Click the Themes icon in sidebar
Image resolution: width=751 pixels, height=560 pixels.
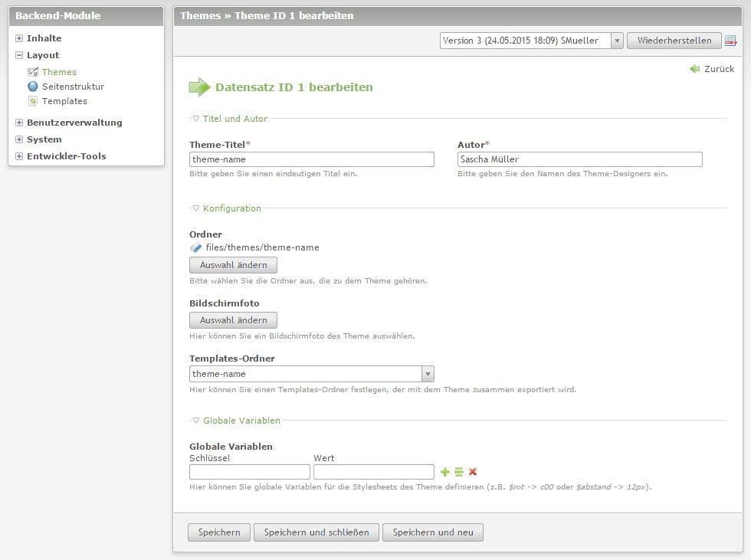pos(33,72)
